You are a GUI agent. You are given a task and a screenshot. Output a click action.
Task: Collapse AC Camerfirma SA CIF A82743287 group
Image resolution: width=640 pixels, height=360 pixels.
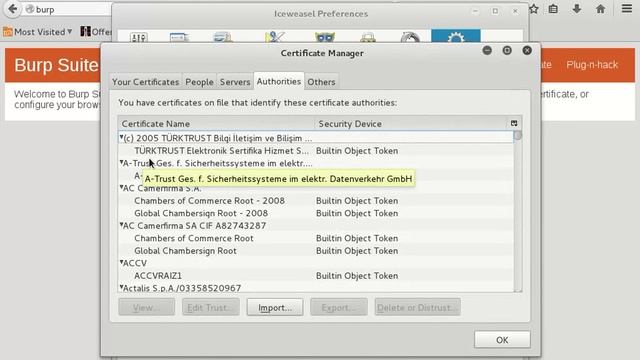coord(121,225)
